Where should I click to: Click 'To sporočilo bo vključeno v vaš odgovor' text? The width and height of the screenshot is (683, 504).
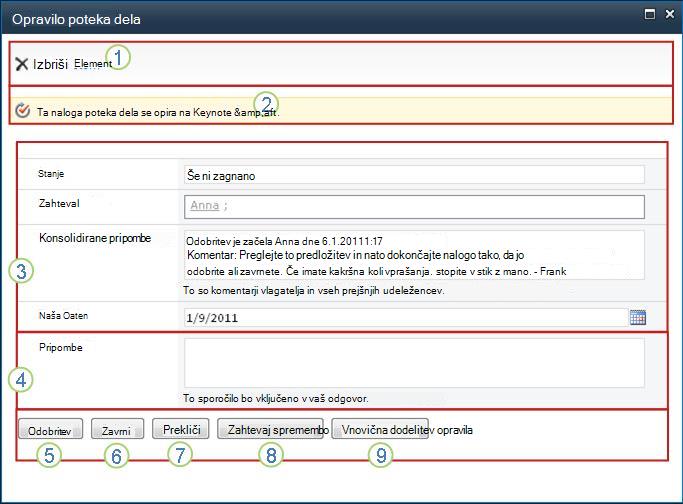pyautogui.click(x=276, y=398)
